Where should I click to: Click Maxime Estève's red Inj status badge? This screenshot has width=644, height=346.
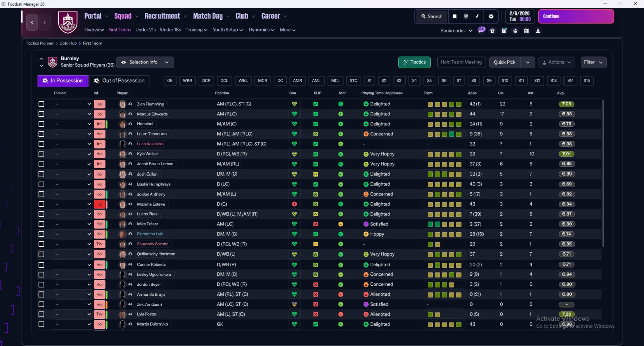click(x=99, y=204)
